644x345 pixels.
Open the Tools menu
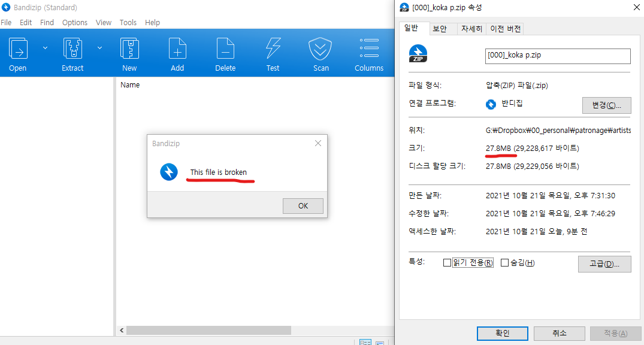coord(128,23)
